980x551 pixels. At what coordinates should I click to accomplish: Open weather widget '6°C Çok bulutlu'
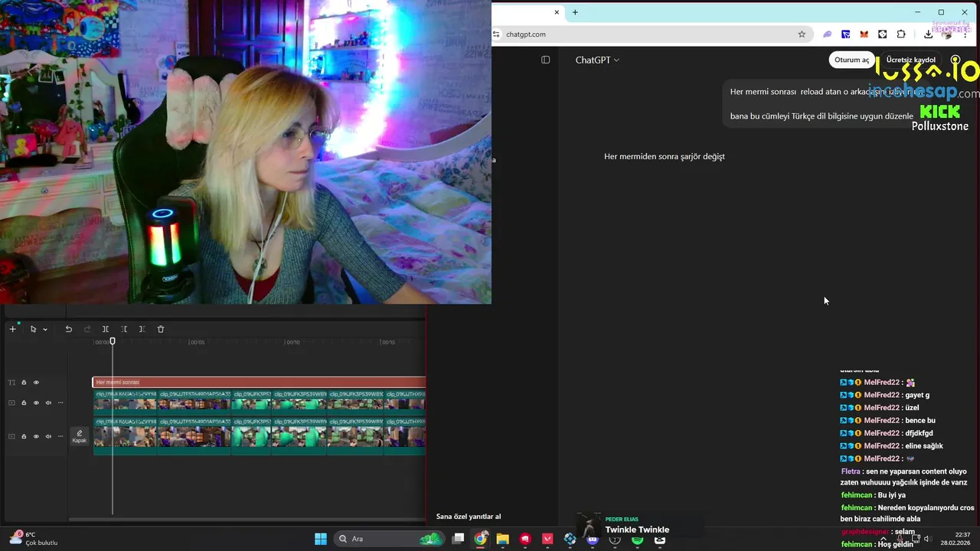click(34, 539)
